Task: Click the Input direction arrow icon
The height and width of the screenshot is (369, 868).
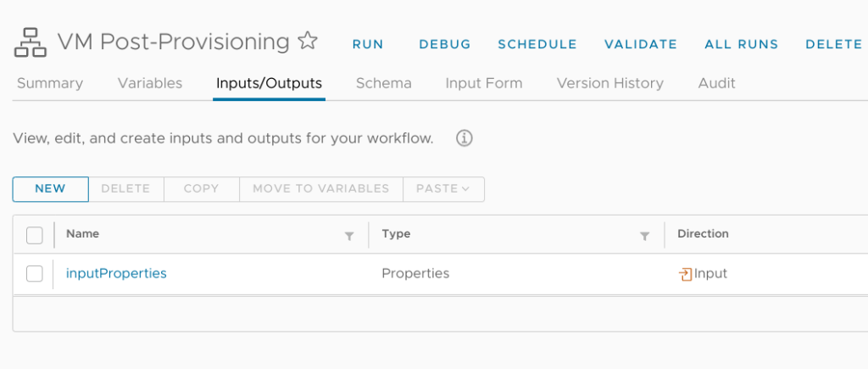Action: pyautogui.click(x=685, y=274)
